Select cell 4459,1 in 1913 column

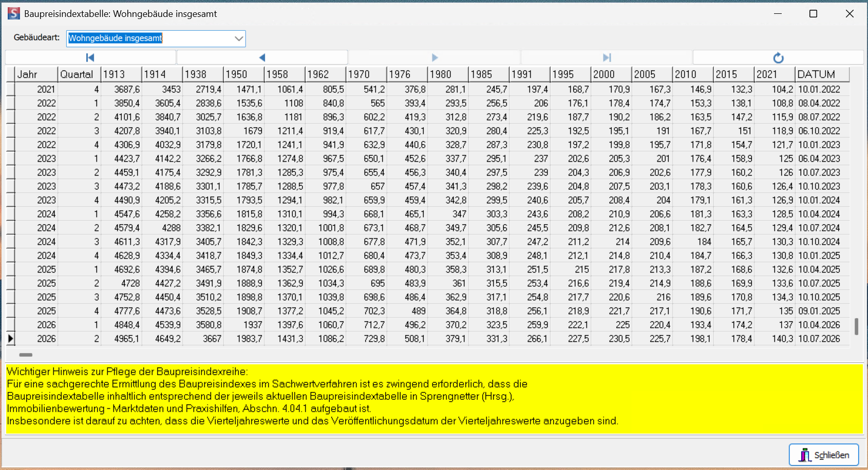click(121, 172)
